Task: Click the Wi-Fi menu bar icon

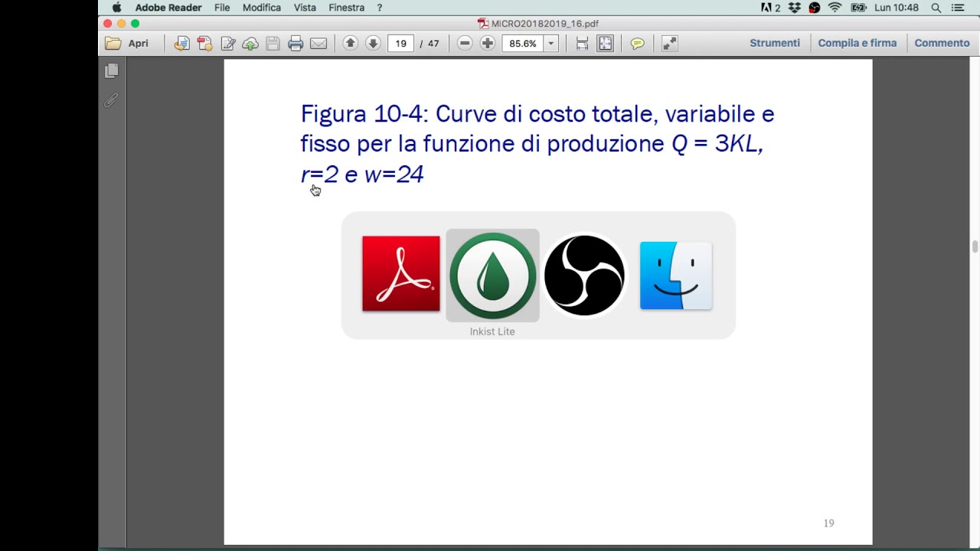Action: coord(835,8)
